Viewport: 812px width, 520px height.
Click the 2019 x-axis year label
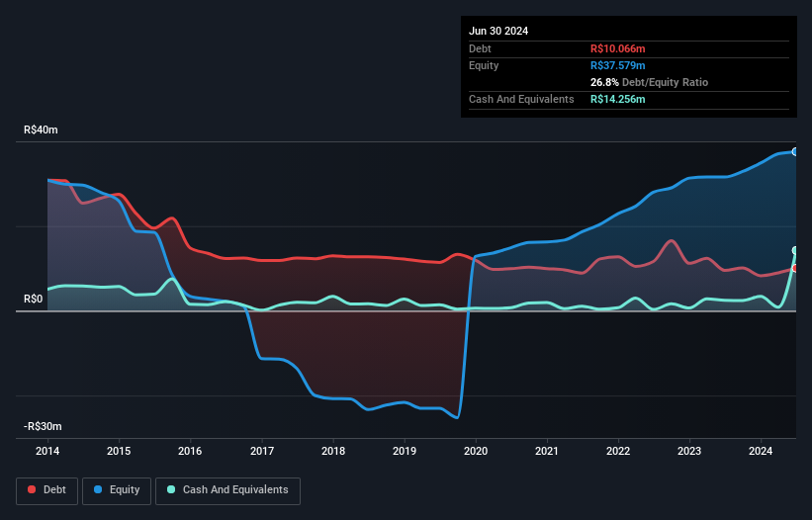[405, 451]
